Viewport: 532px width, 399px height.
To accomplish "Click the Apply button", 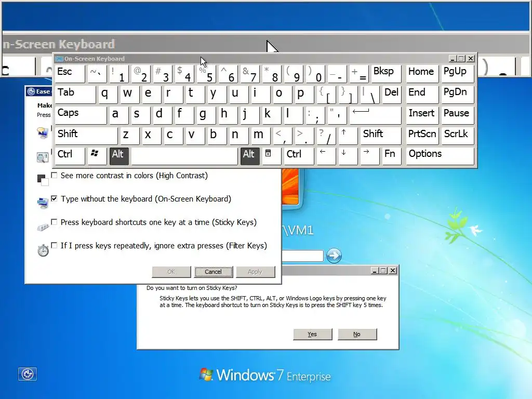I will pos(255,272).
